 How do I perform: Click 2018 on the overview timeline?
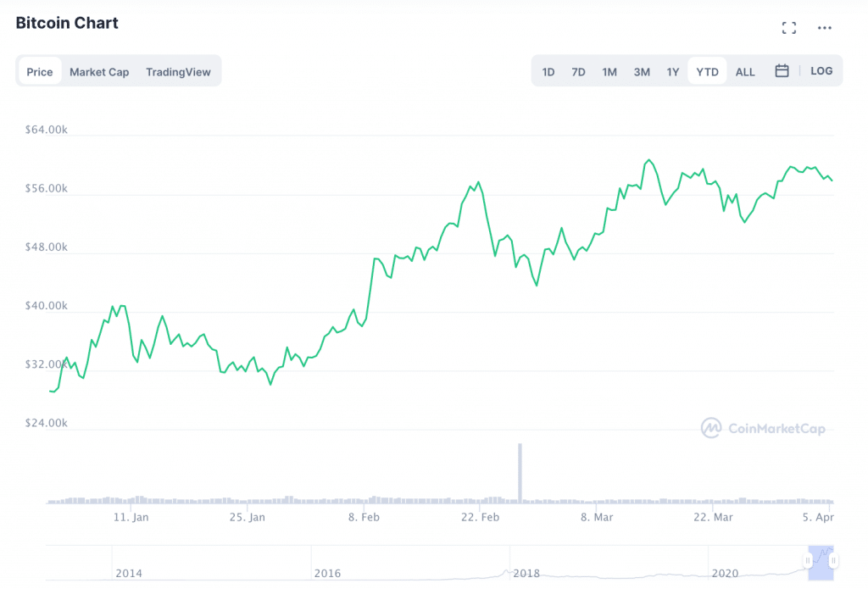coord(526,573)
